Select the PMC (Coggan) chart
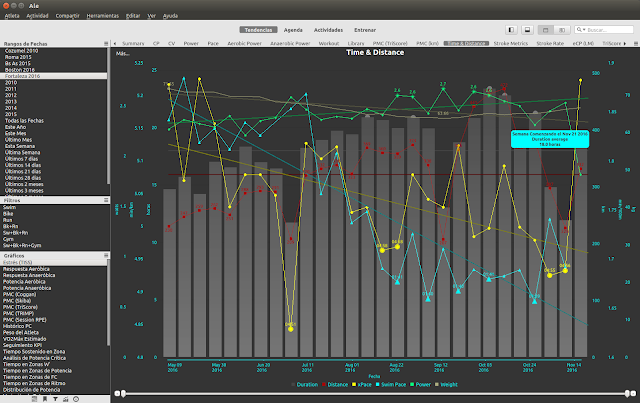Viewport: 640px width, 403px height. [54, 294]
